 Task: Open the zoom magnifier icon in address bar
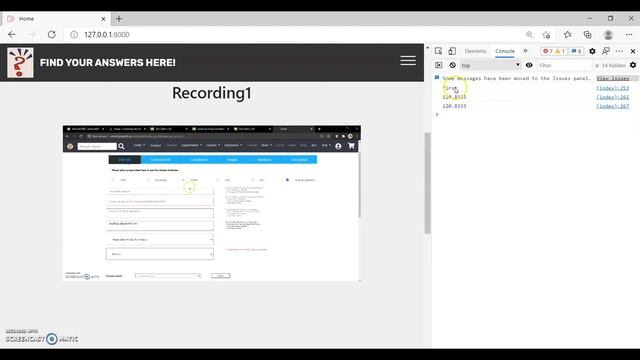529,35
